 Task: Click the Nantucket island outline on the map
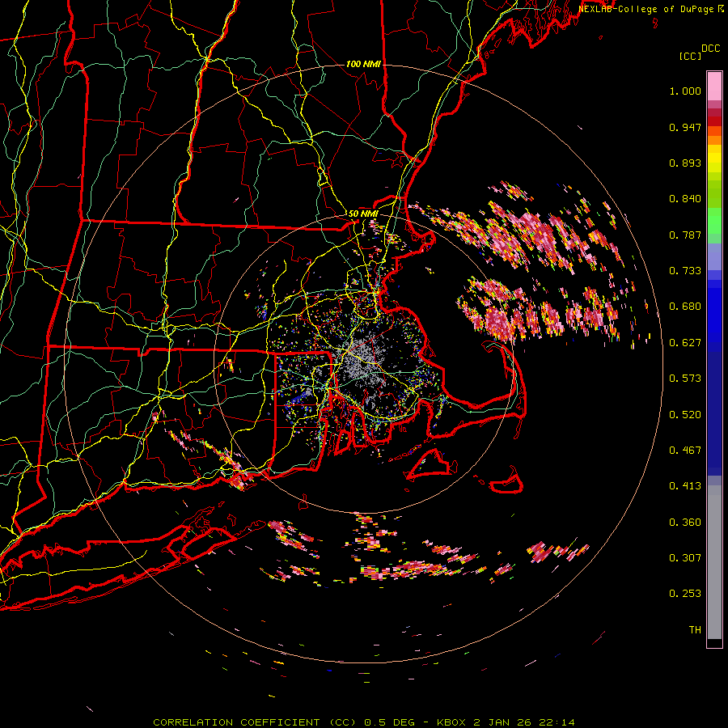coord(507,482)
